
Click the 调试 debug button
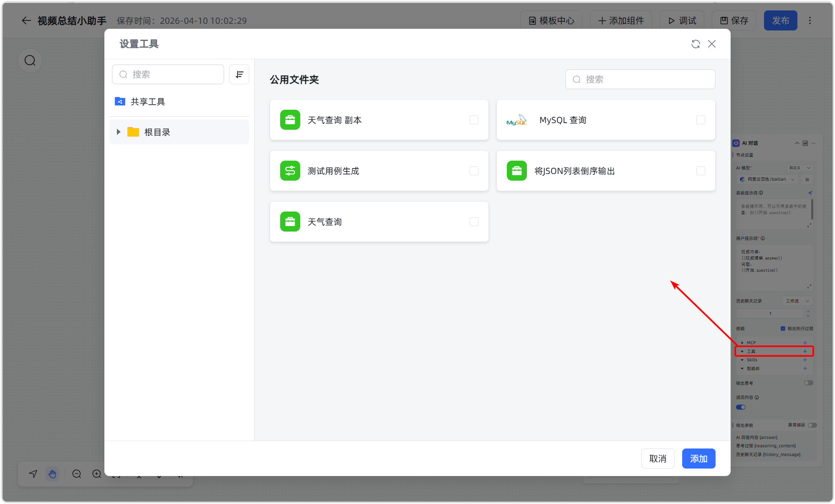click(682, 20)
